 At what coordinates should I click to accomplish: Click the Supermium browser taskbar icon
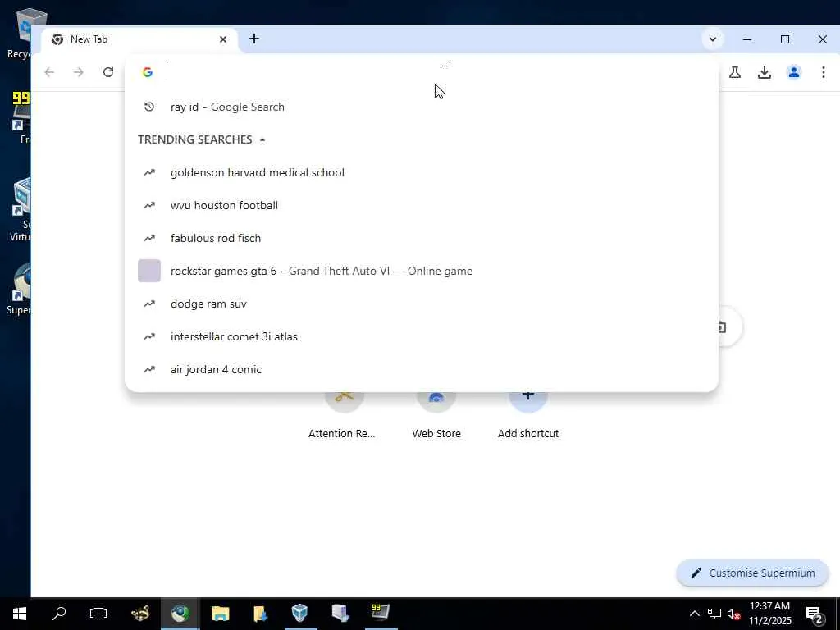pyautogui.click(x=180, y=614)
